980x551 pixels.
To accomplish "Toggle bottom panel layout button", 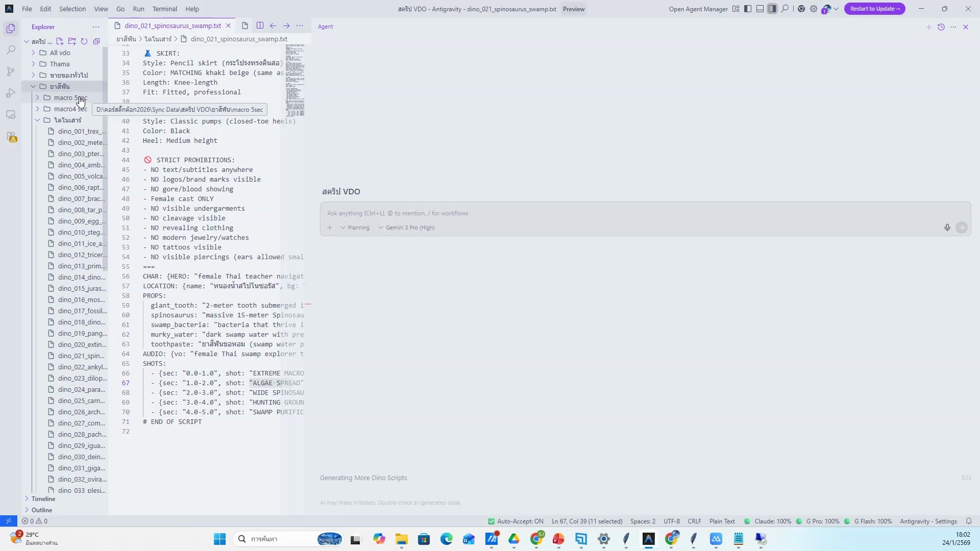I will coord(760,9).
